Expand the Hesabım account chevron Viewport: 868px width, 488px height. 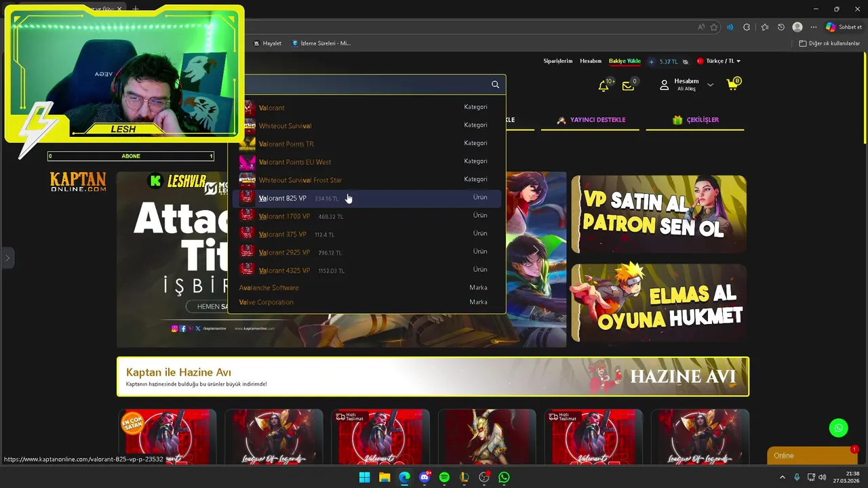coord(710,85)
